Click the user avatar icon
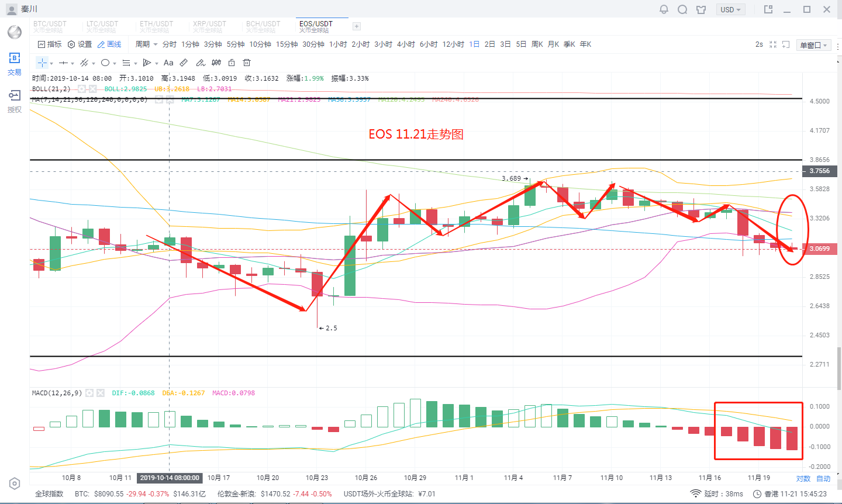Image resolution: width=842 pixels, height=504 pixels. [x=11, y=9]
